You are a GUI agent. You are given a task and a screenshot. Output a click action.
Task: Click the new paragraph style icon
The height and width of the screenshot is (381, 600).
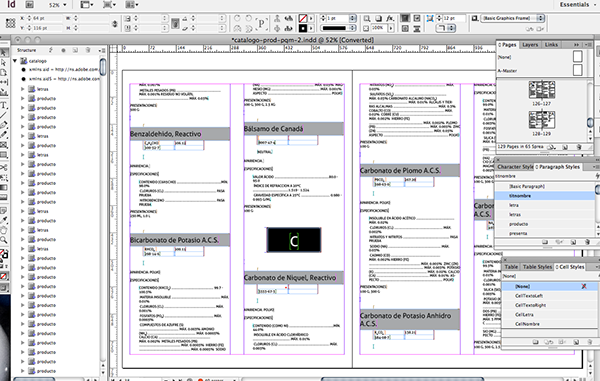pyautogui.click(x=573, y=242)
